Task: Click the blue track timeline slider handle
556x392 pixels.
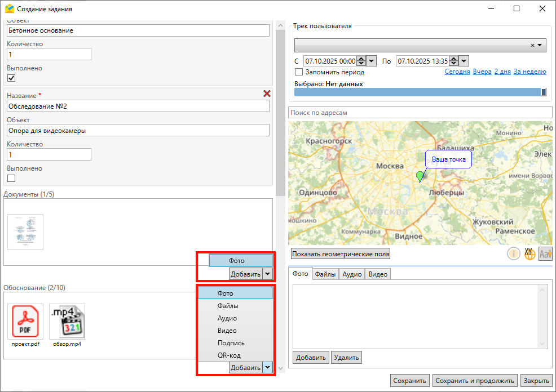Action: pos(544,92)
